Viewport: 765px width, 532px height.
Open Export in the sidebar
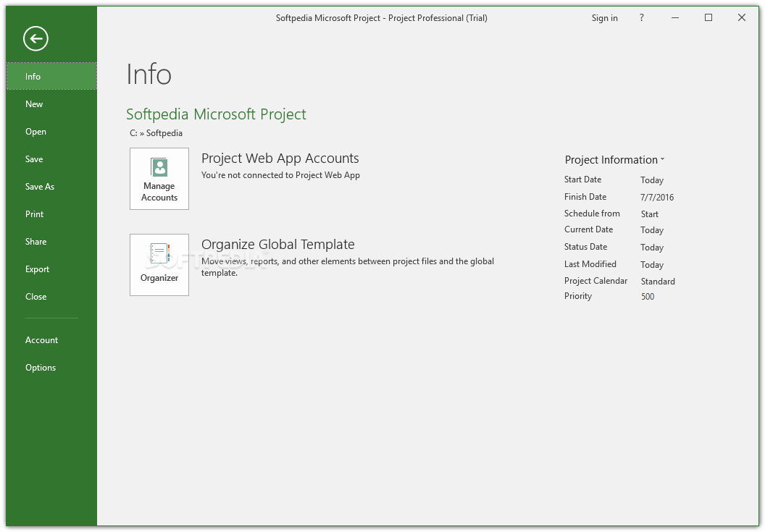pos(51,269)
